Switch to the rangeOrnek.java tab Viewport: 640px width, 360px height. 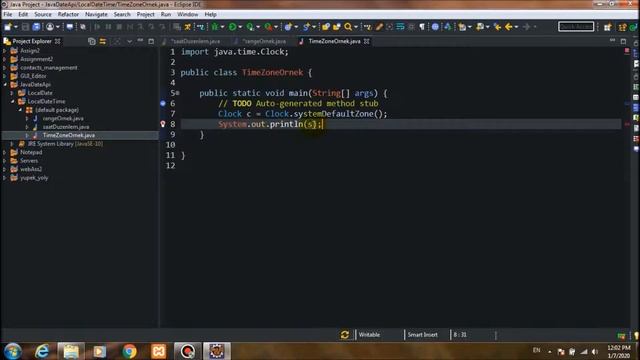click(264, 41)
